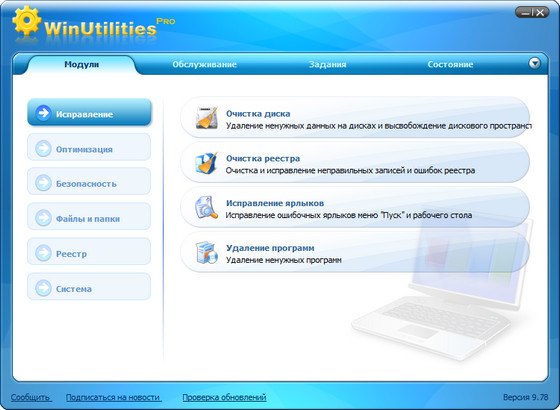
Task: Switch to the Обслуживание tab
Action: pyautogui.click(x=205, y=65)
